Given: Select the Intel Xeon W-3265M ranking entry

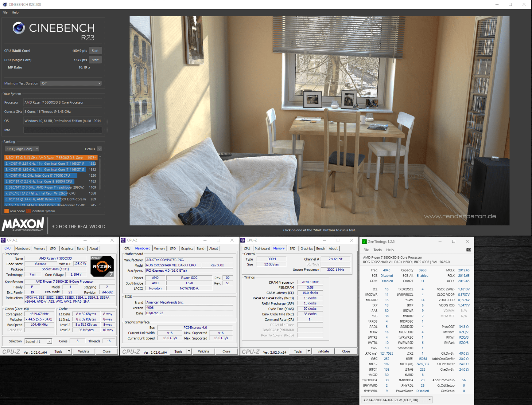Looking at the screenshot, I should 51,193.
